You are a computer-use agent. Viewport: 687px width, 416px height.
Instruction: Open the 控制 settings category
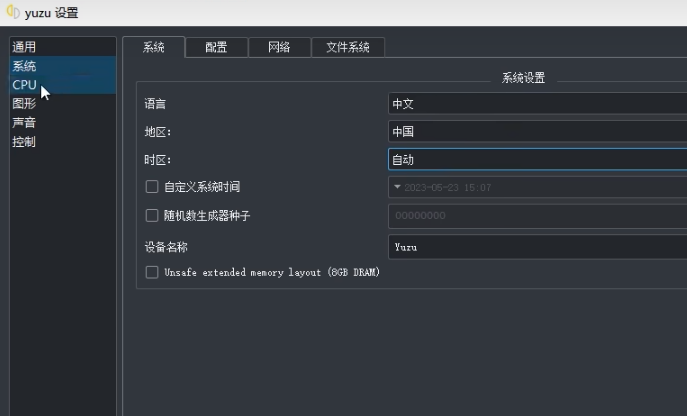click(x=24, y=142)
